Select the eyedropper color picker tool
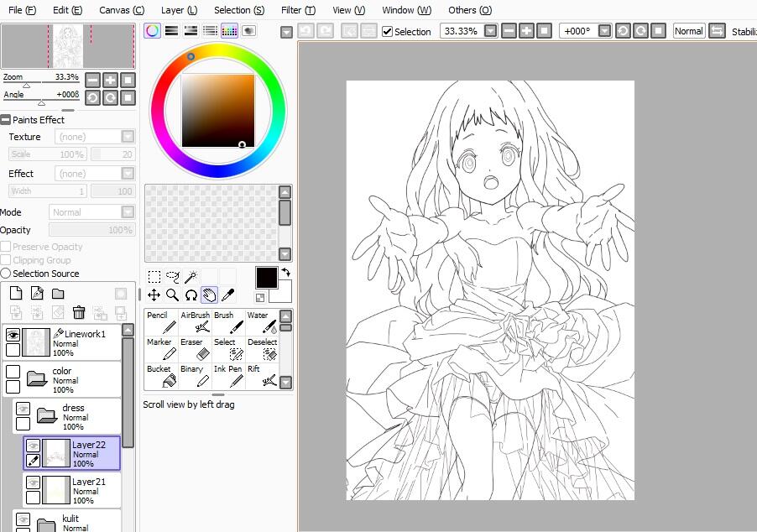Viewport: 757px width, 532px height. click(x=227, y=295)
